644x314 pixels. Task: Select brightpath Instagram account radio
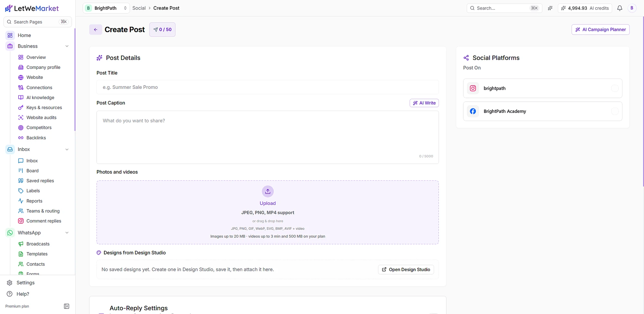615,88
